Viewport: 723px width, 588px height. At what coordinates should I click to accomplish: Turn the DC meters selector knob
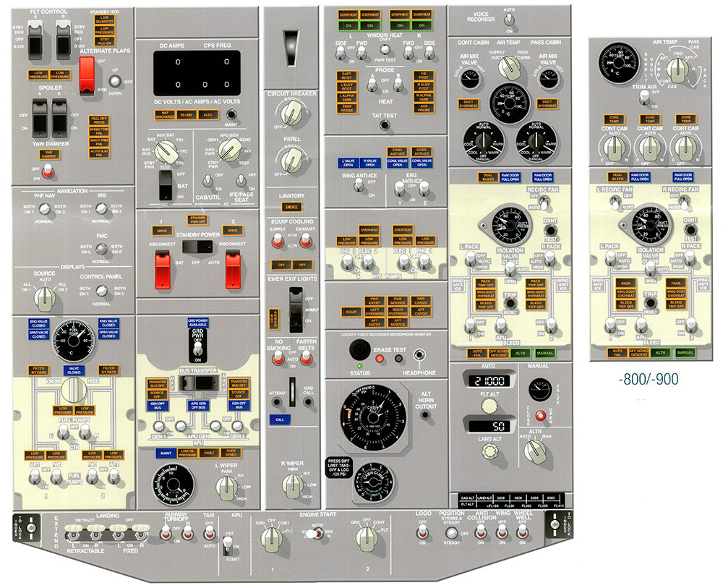click(166, 151)
